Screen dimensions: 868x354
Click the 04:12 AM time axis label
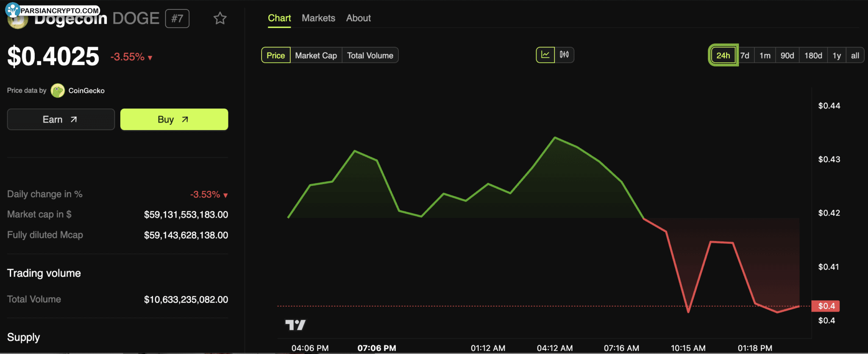555,348
